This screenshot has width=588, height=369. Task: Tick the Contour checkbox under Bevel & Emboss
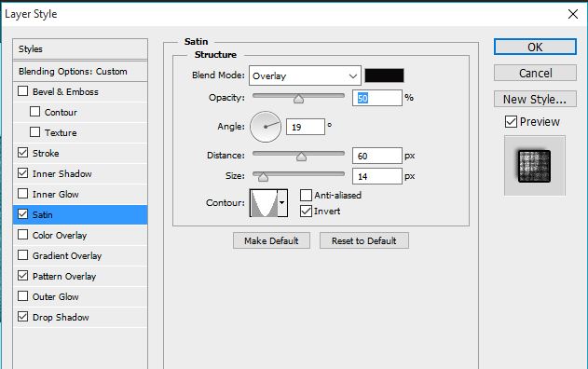[x=34, y=112]
